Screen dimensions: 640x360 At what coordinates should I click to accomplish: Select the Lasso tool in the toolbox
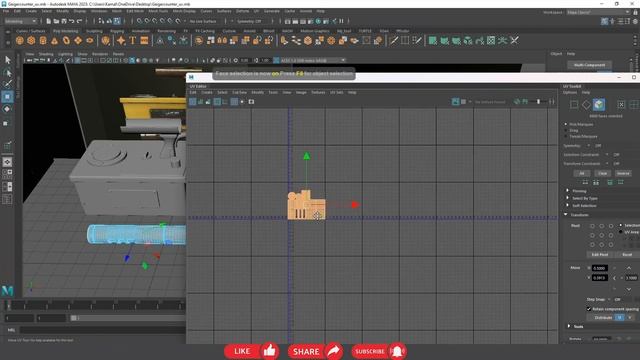[7, 72]
